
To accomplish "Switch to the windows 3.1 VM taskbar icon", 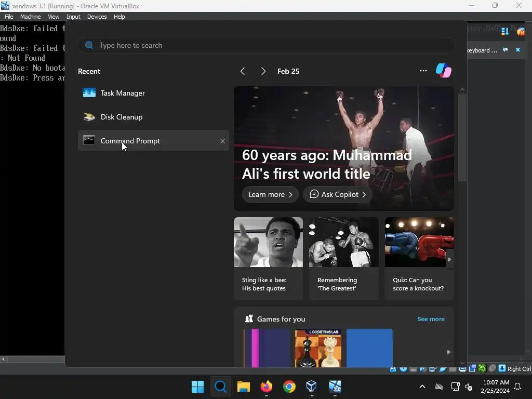I will (x=335, y=387).
